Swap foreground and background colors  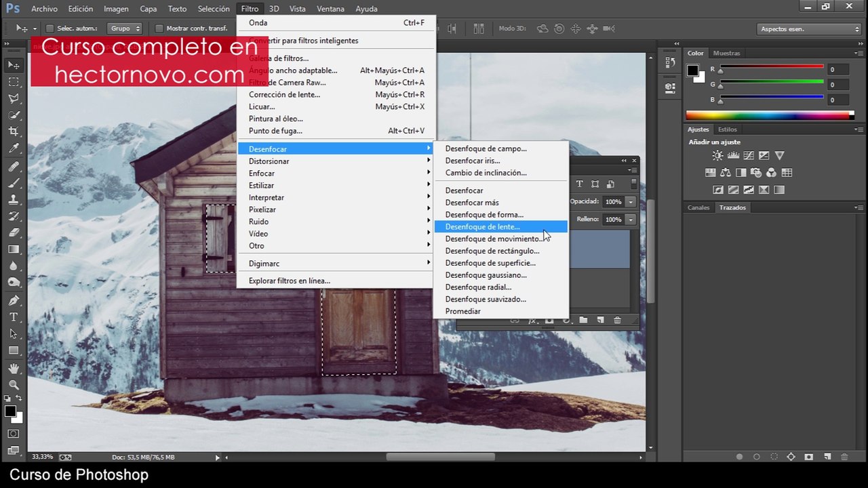click(x=19, y=399)
